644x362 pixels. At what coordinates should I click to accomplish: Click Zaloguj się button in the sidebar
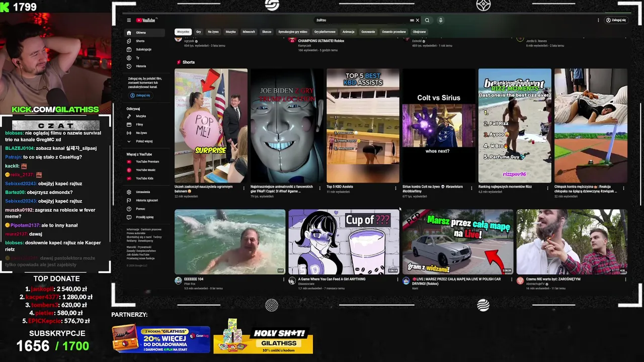pyautogui.click(x=140, y=95)
